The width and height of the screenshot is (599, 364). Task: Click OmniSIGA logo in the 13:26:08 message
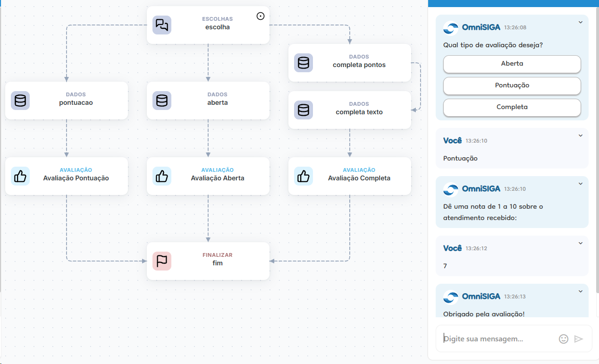coord(451,28)
